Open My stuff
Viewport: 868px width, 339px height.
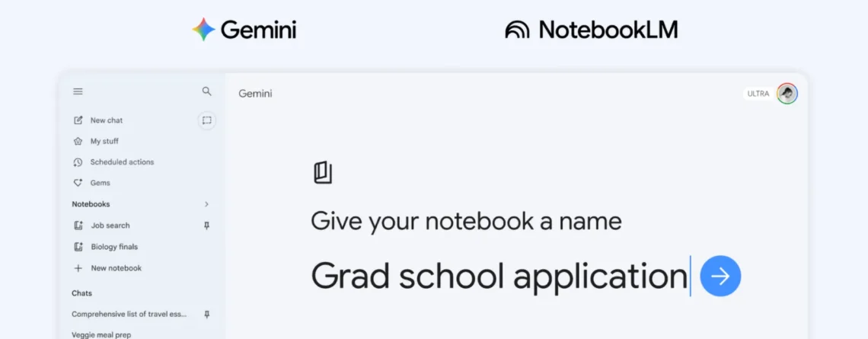[104, 141]
